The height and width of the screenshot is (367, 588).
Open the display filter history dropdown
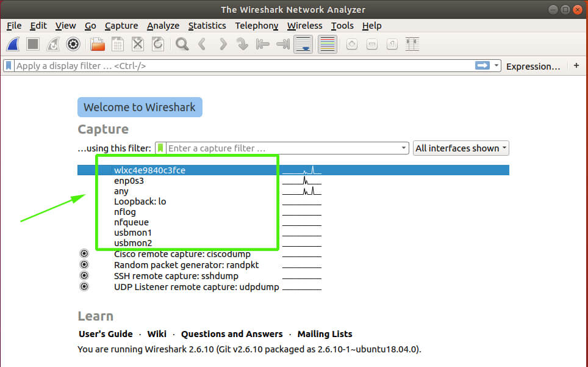(x=496, y=66)
